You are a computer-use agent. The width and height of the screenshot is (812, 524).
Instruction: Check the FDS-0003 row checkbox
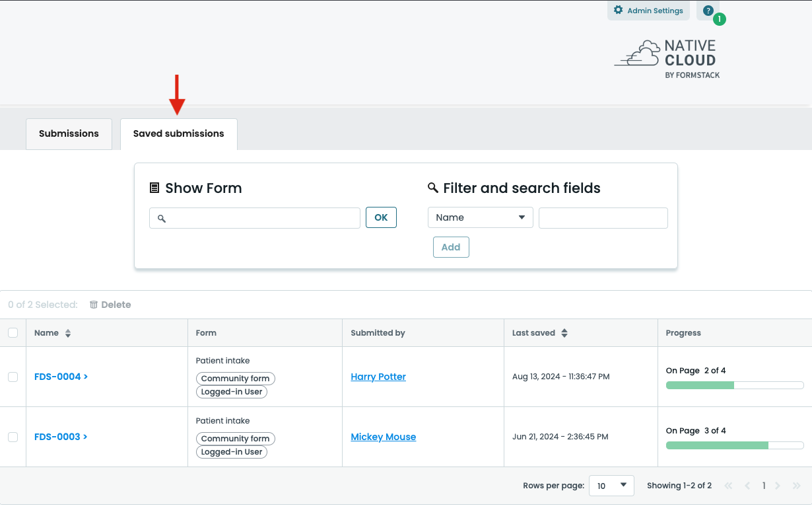point(13,437)
